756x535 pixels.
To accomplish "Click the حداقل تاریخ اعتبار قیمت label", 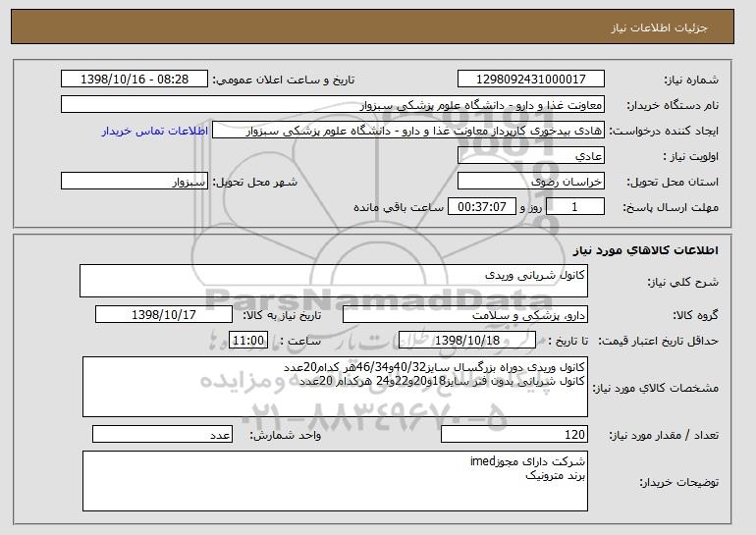I will click(x=658, y=341).
